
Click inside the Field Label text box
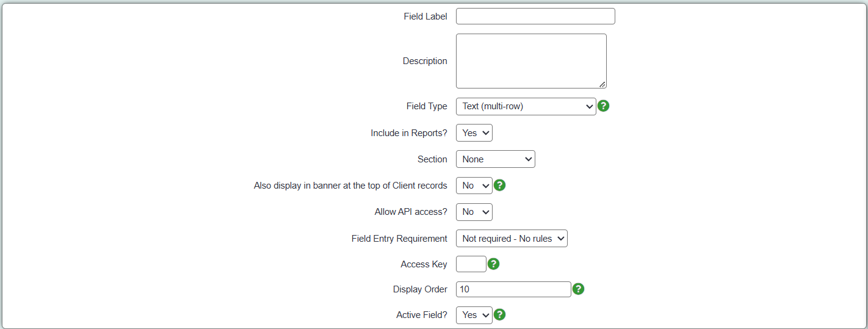pos(535,16)
